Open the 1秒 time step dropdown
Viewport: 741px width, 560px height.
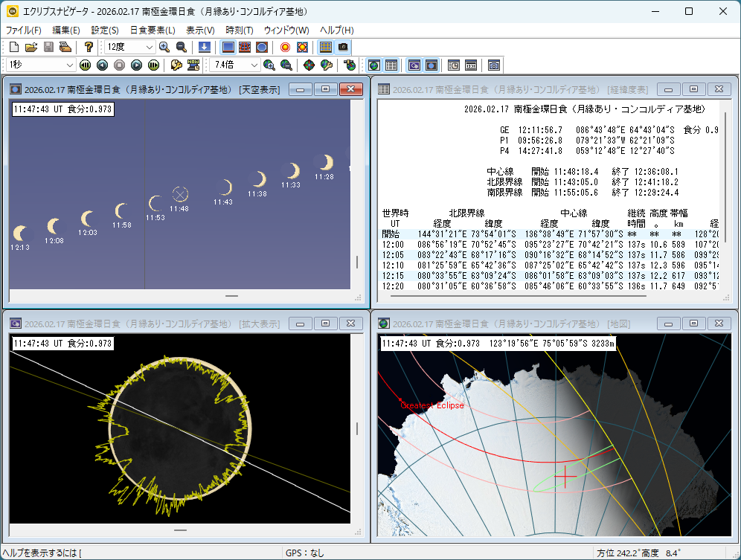(x=70, y=65)
